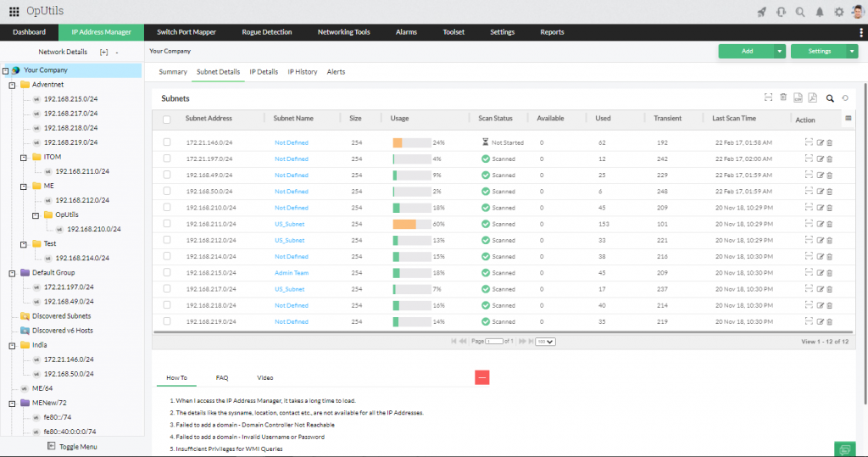Screen dimensions: 868x457
Task: Delete the 192.168.219.0/24 subnet row
Action: 830,322
